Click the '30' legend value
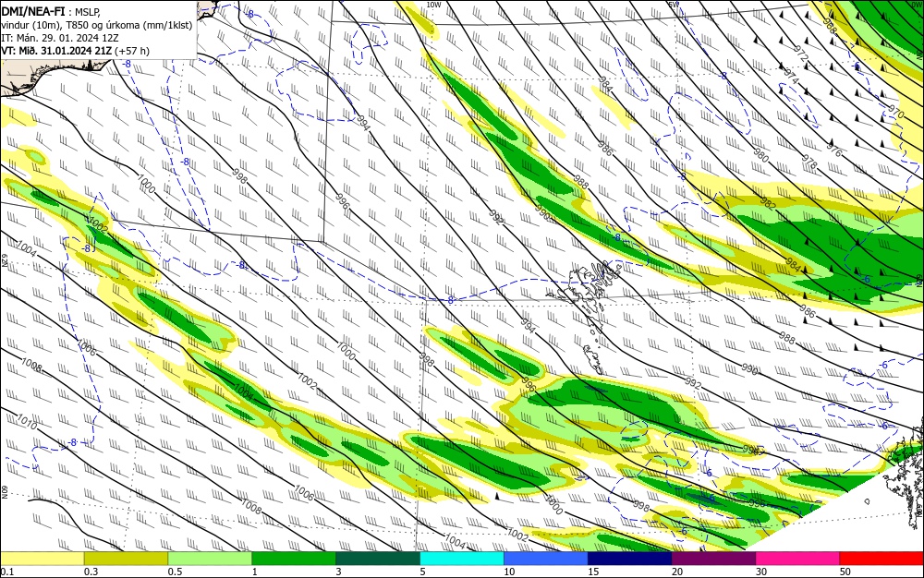Image resolution: width=924 pixels, height=578 pixels. click(761, 572)
